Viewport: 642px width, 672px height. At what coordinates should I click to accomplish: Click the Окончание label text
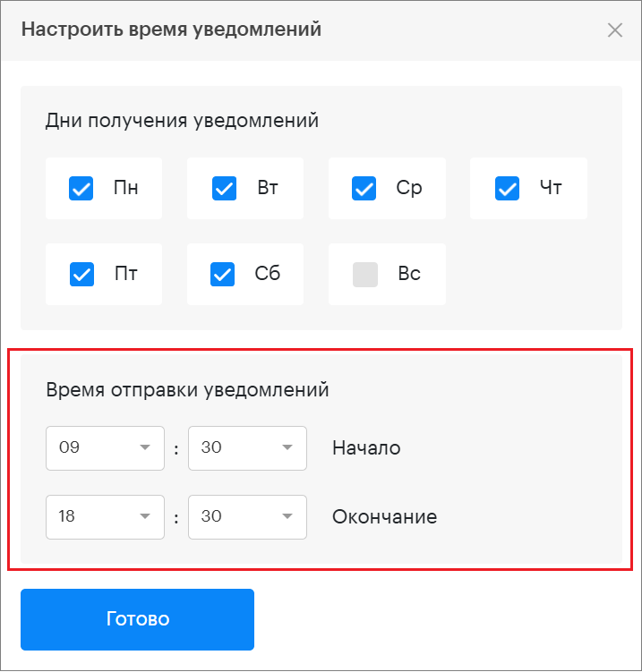click(x=384, y=517)
